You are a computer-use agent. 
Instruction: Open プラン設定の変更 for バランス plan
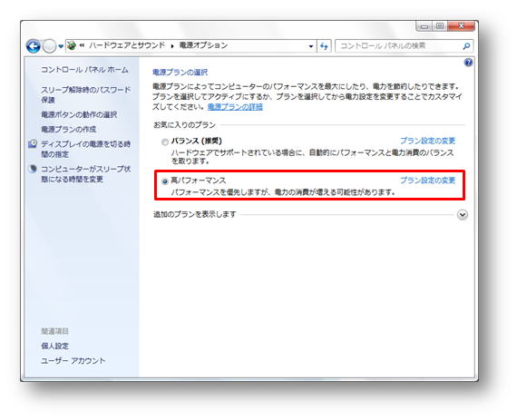[x=427, y=141]
